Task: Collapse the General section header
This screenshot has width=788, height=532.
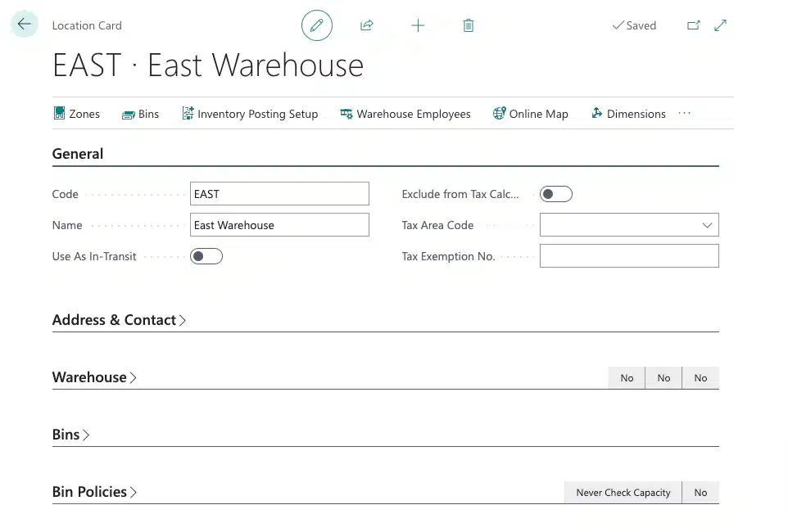Action: (78, 154)
